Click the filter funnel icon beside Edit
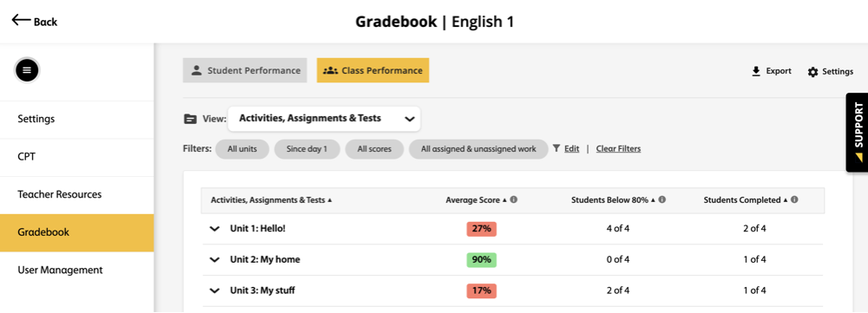868x313 pixels. click(557, 149)
